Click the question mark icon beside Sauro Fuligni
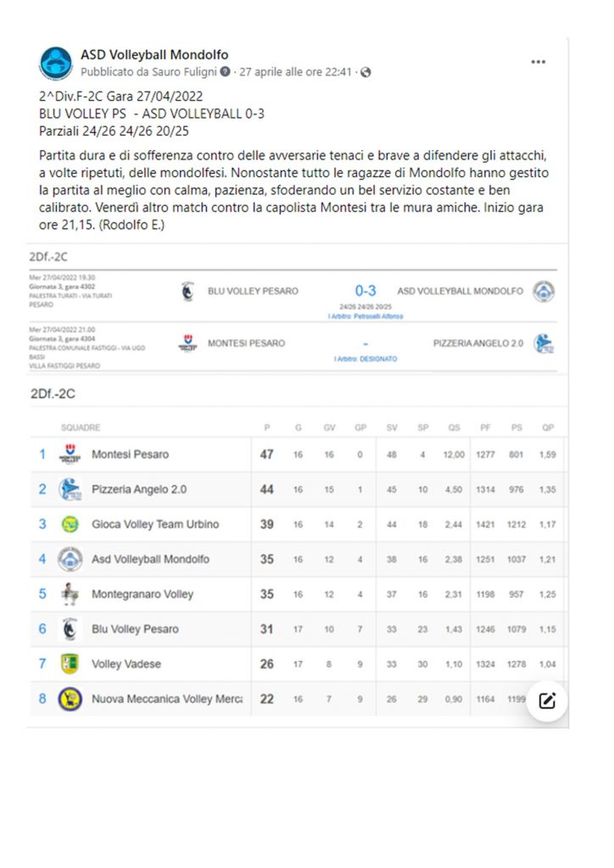The height and width of the screenshot is (868, 614). coord(225,72)
